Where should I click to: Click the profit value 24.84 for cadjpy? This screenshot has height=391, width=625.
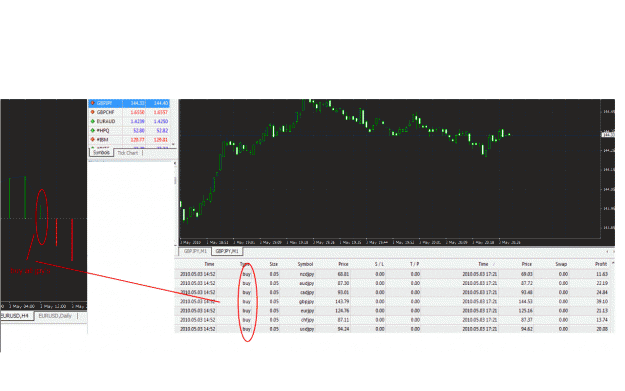click(x=602, y=293)
